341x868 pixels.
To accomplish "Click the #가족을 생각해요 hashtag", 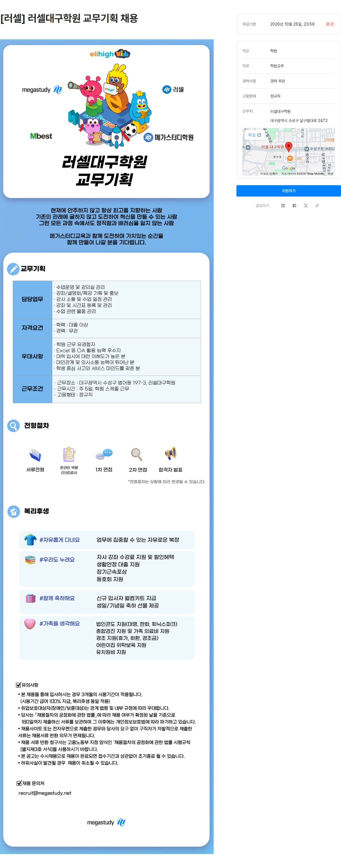I will (60, 624).
